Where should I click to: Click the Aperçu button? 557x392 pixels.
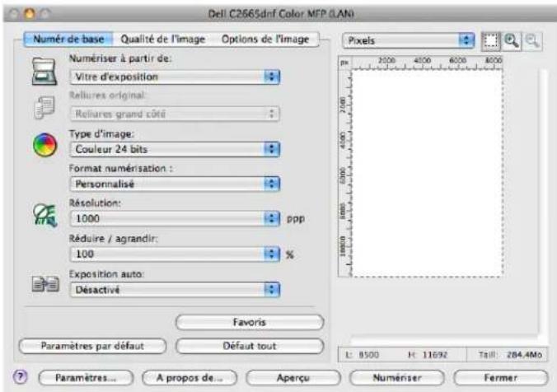coord(293,378)
